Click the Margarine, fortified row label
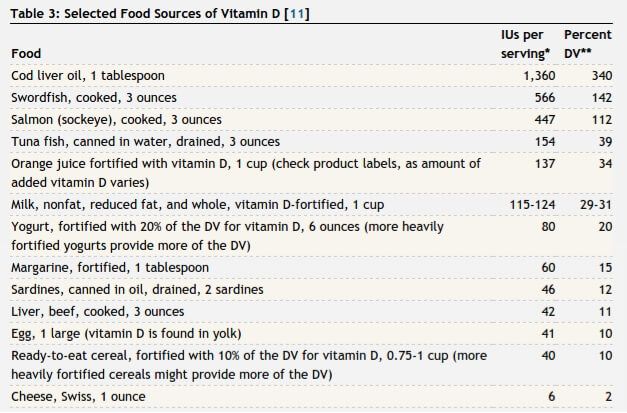The height and width of the screenshot is (413, 627). coord(114,268)
